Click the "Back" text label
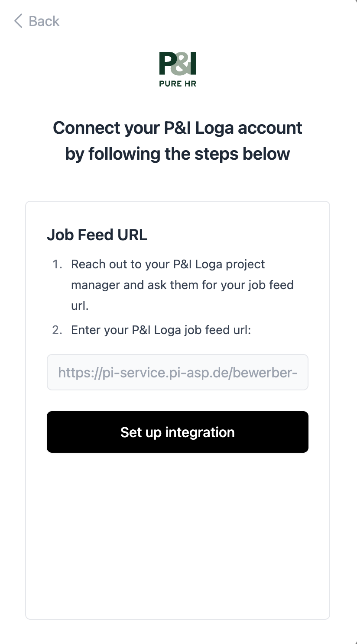 [44, 21]
